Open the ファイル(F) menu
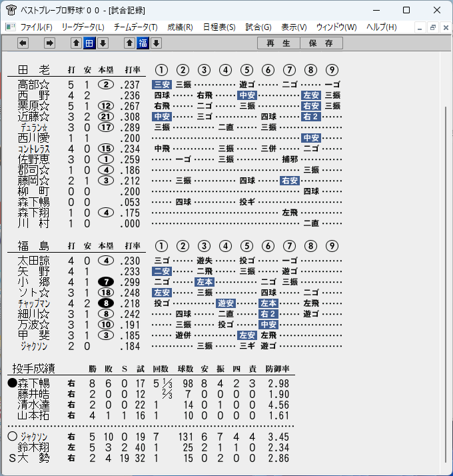The image size is (453, 476). pyautogui.click(x=37, y=27)
